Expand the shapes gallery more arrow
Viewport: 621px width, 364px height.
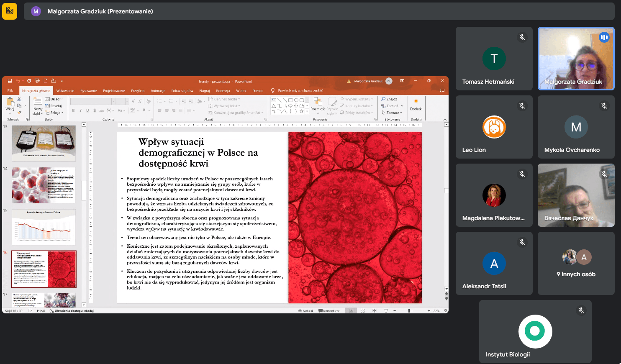[x=307, y=111]
